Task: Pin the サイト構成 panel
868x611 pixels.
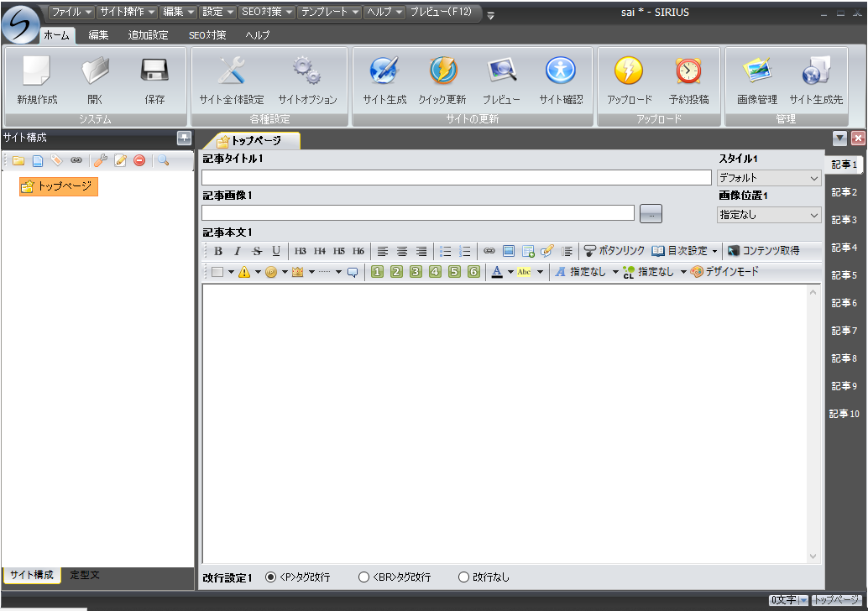Action: [184, 138]
